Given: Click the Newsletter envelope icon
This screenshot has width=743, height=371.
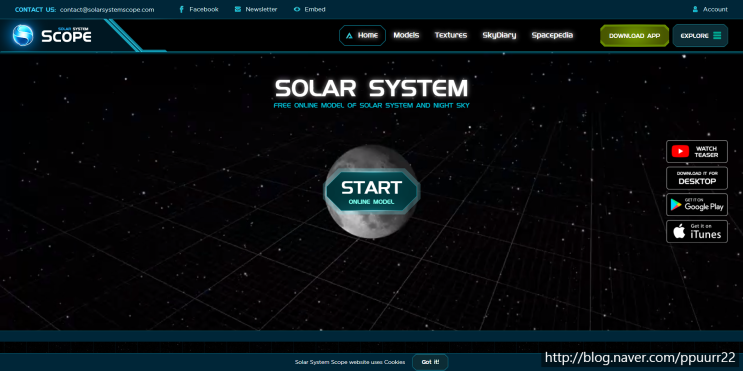Looking at the screenshot, I should 237,9.
